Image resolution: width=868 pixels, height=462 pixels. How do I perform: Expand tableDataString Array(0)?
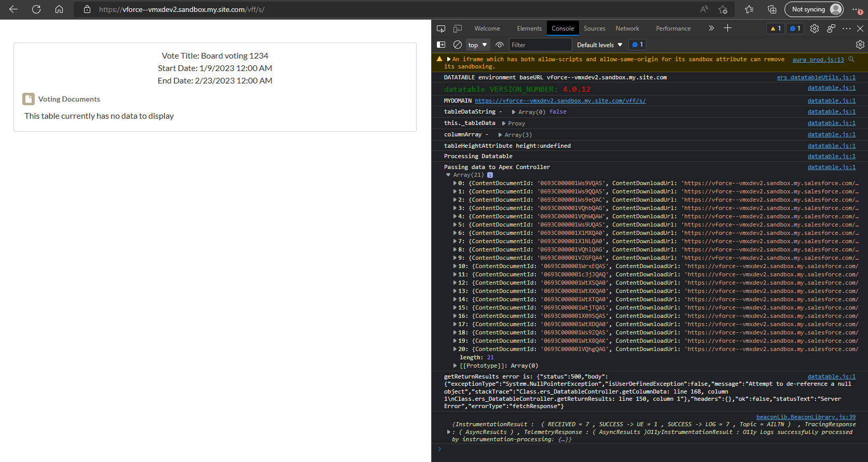(514, 112)
